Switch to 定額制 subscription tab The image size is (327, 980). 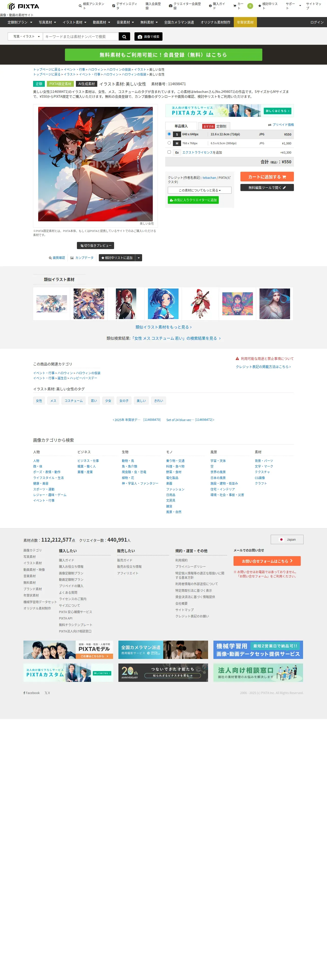(214, 126)
